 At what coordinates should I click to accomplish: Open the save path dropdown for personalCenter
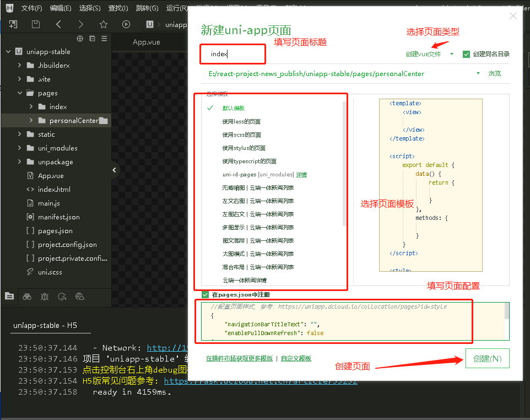point(477,73)
